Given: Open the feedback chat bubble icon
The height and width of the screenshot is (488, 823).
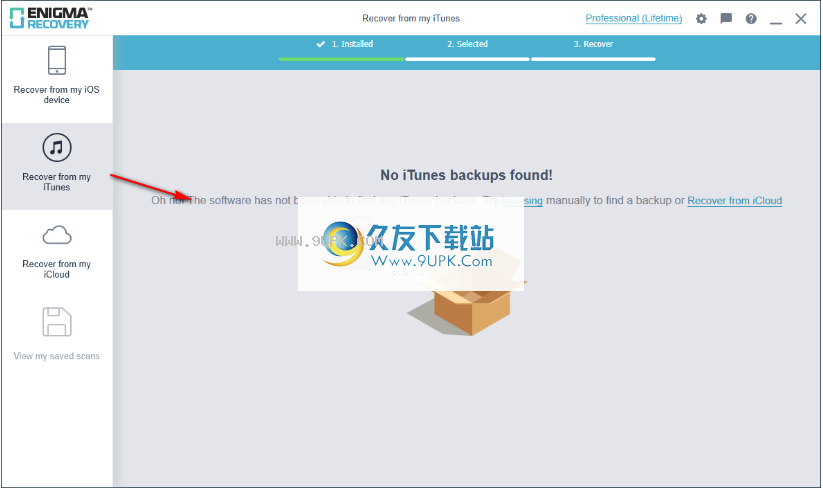Looking at the screenshot, I should [726, 19].
